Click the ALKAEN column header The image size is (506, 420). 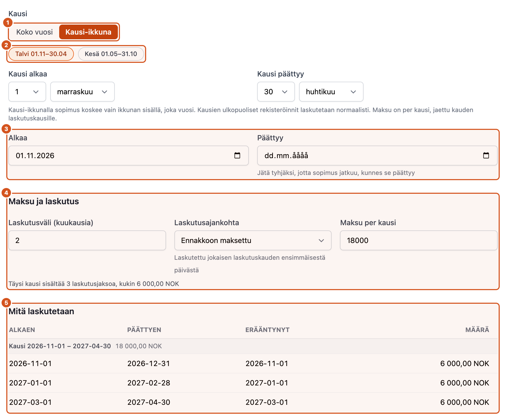[x=22, y=330]
